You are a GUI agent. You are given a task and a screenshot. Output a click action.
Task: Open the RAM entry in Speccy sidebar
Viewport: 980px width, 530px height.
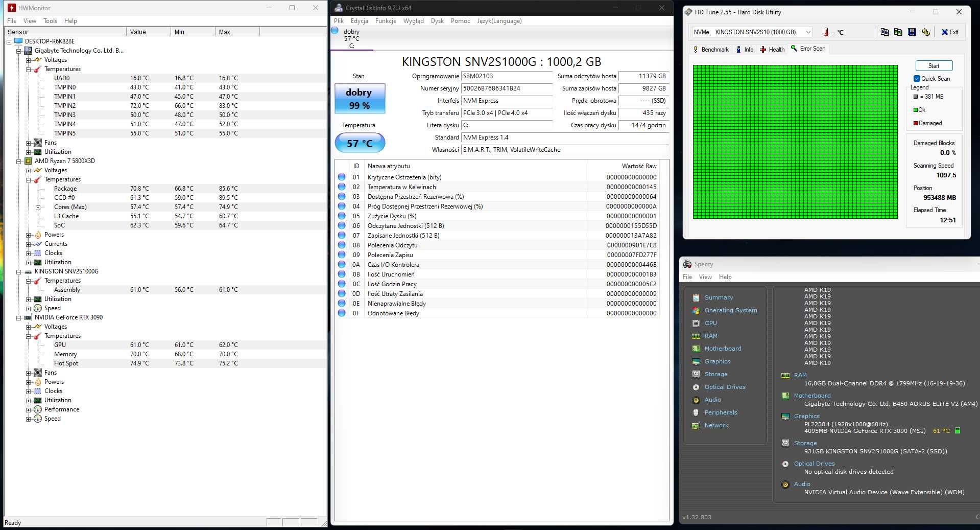[711, 336]
